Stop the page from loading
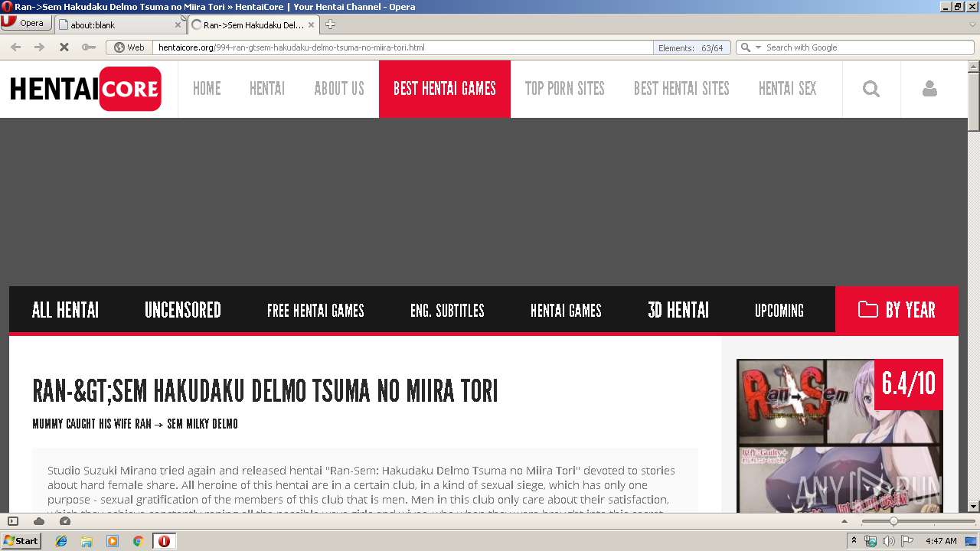The image size is (980, 551). click(64, 47)
